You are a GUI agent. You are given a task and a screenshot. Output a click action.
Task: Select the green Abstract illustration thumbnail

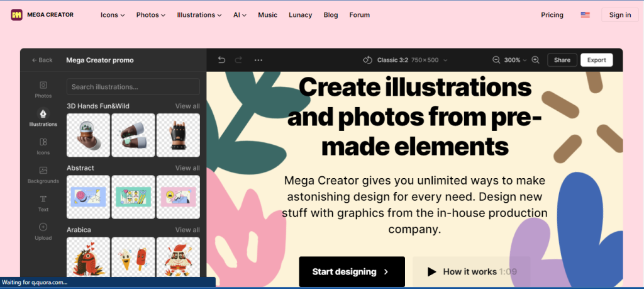coord(133,197)
